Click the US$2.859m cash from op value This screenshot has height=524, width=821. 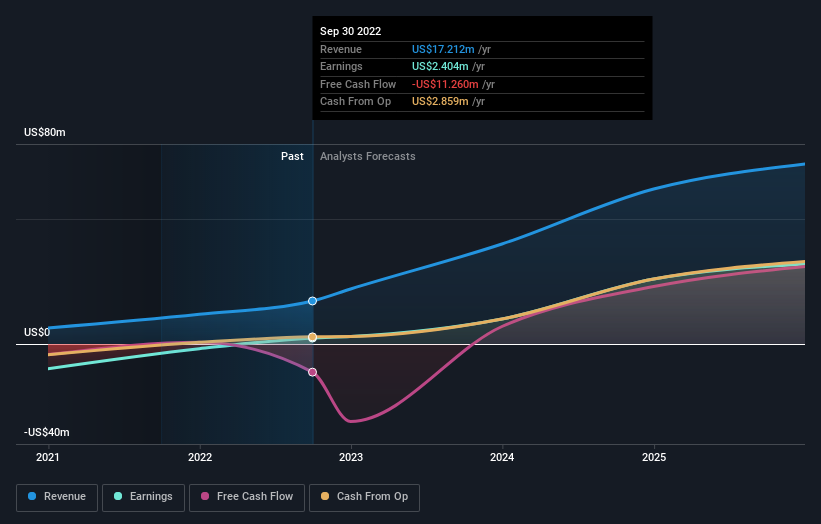pyautogui.click(x=440, y=102)
